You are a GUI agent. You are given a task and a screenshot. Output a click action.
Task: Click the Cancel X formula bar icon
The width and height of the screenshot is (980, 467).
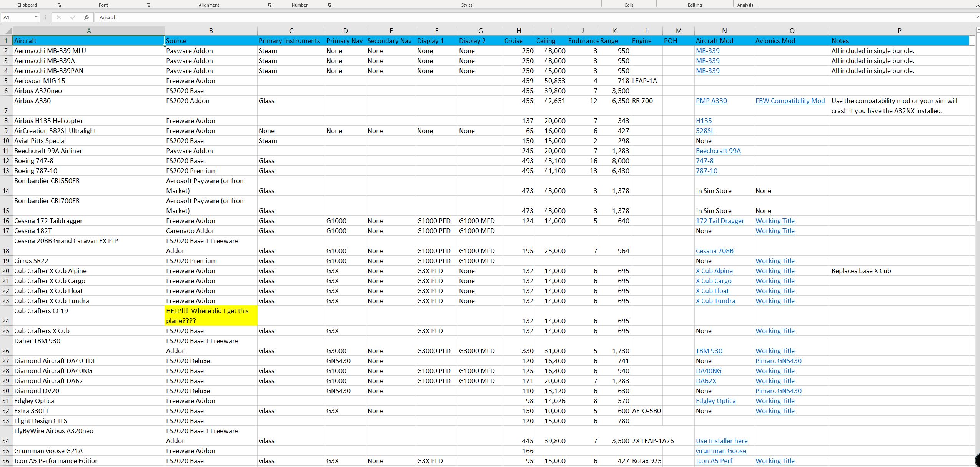[x=59, y=17]
